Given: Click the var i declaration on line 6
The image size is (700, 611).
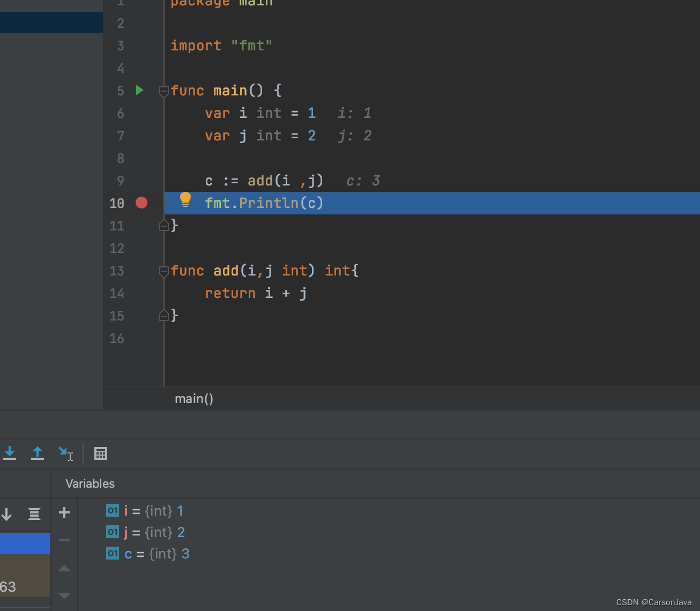Looking at the screenshot, I should (260, 113).
